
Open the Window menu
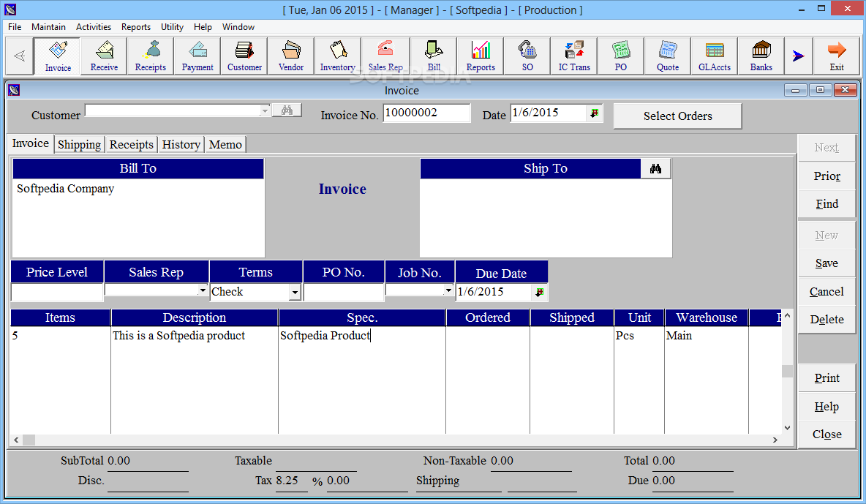(x=238, y=26)
